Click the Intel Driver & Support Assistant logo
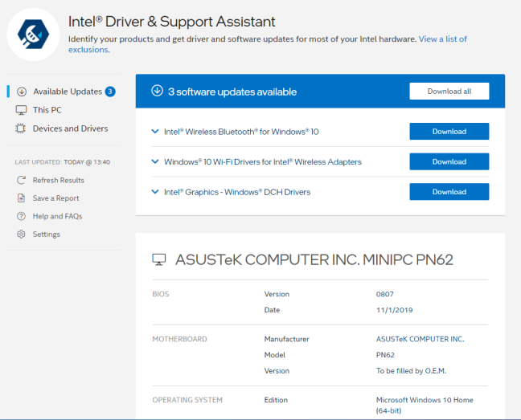521x420 pixels. pyautogui.click(x=33, y=35)
